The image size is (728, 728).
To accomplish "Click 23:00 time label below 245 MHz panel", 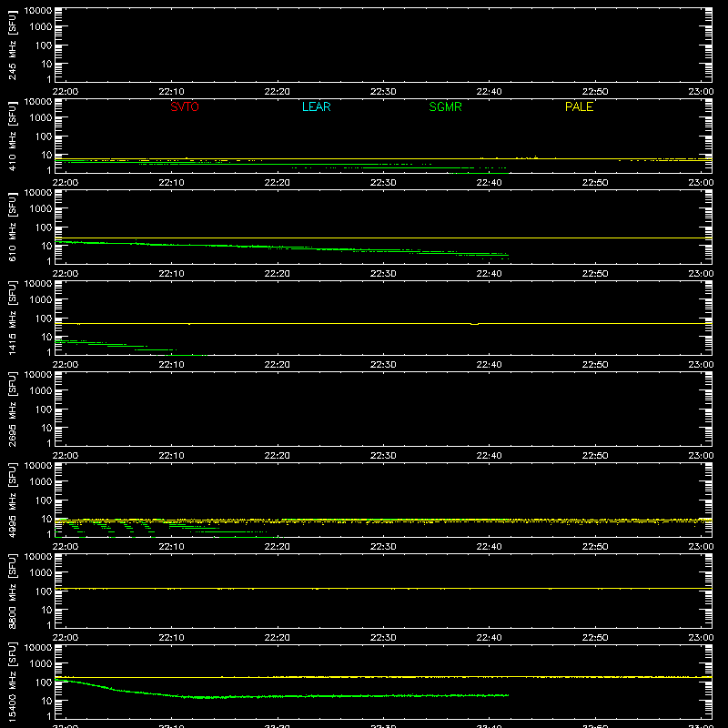I will tap(701, 92).
